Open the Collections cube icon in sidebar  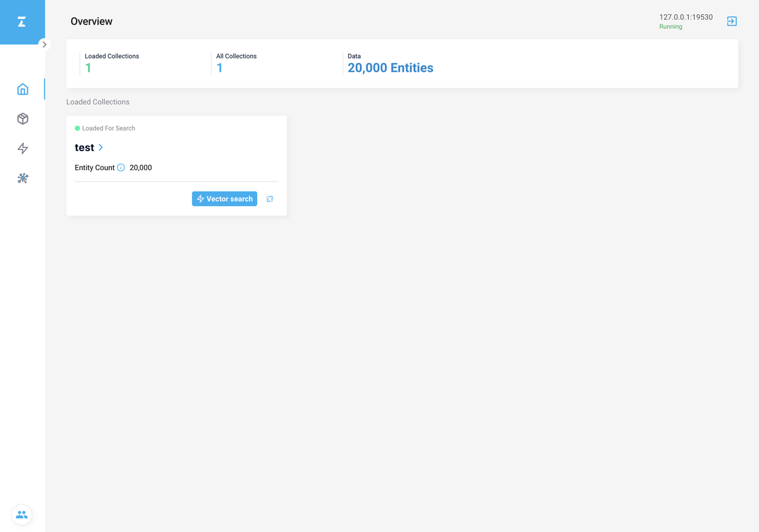23,119
